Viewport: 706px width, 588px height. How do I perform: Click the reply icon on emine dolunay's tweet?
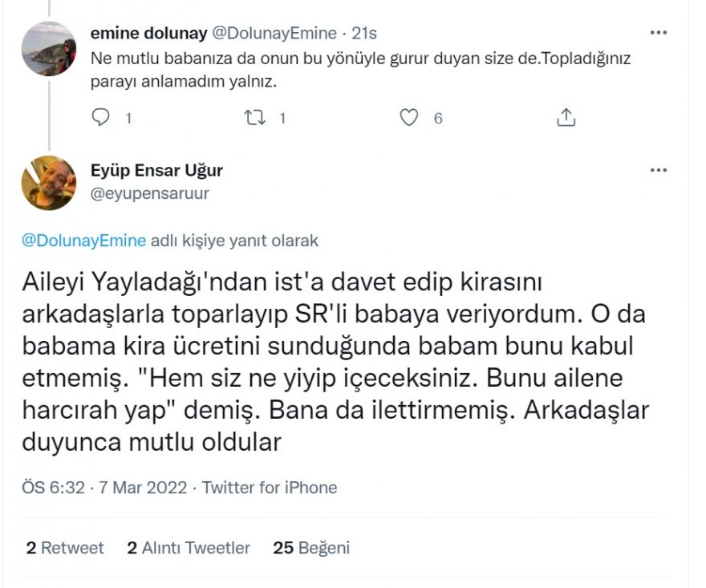tap(100, 118)
